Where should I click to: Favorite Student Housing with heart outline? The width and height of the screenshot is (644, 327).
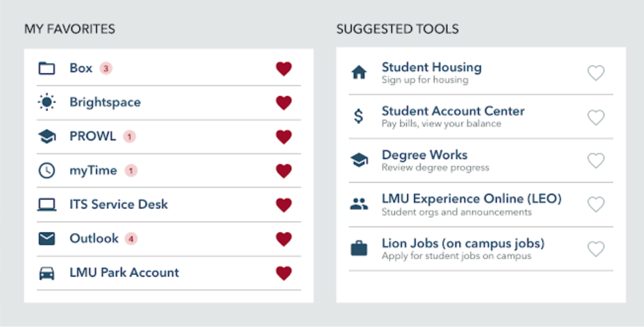pos(596,73)
